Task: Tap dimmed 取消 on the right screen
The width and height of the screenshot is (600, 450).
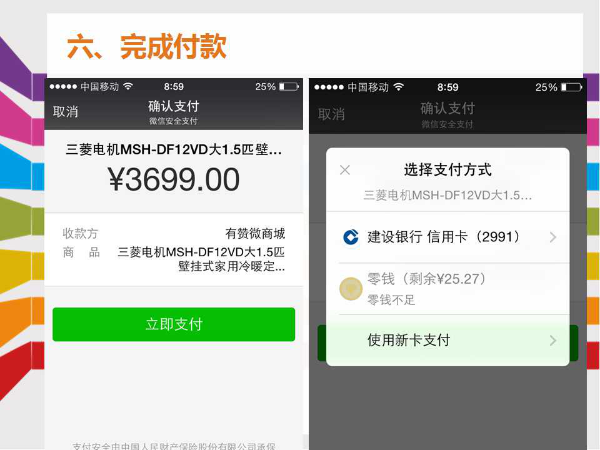Action: tap(331, 114)
